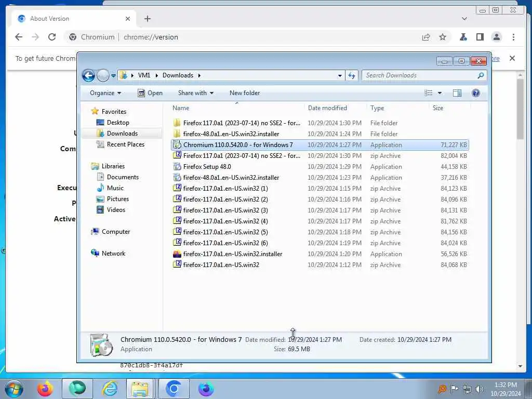
Task: Select firefox-117.0a1.en-US.win32 (3) zip
Action: (x=320, y=210)
